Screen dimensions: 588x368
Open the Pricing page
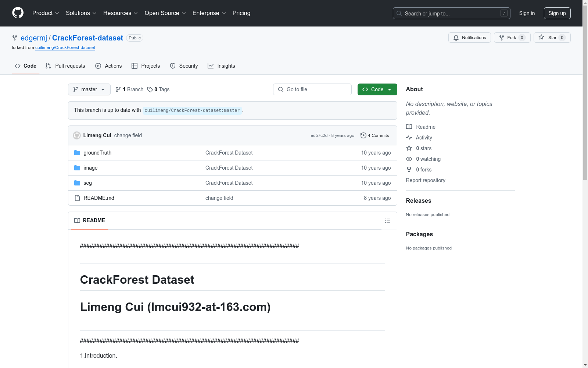tap(241, 13)
